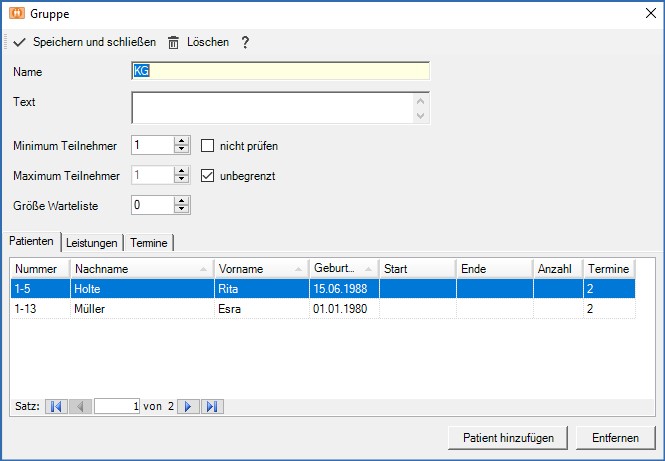The width and height of the screenshot is (665, 461).
Task: Sort table by Vorname column header
Action: [260, 269]
